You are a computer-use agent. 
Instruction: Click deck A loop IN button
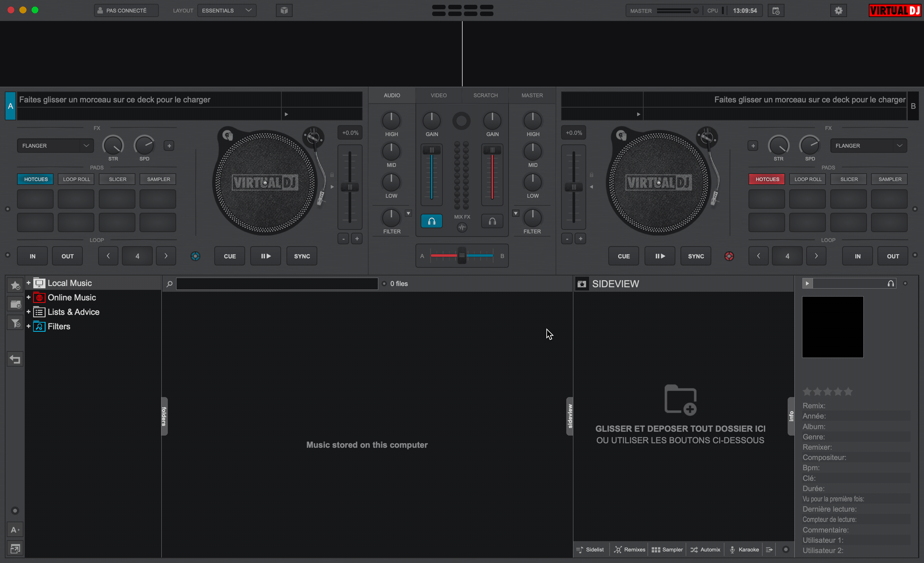(33, 256)
